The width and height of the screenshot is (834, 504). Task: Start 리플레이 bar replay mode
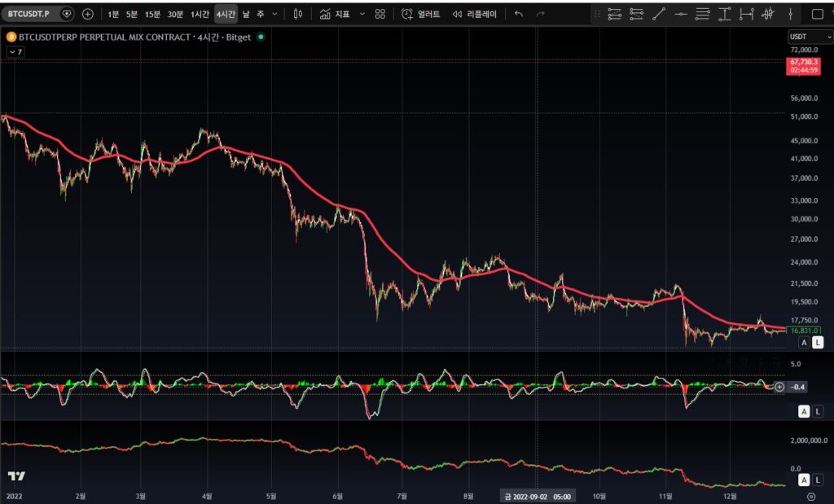click(474, 14)
